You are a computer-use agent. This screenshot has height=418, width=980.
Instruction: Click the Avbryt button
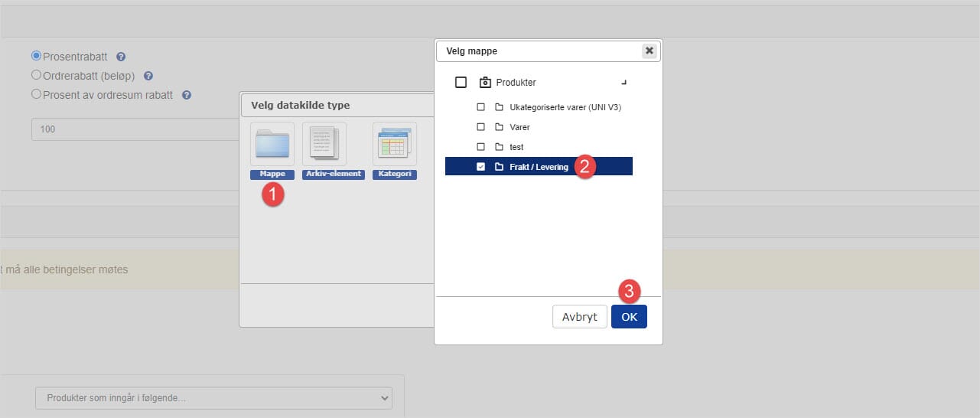[579, 317]
